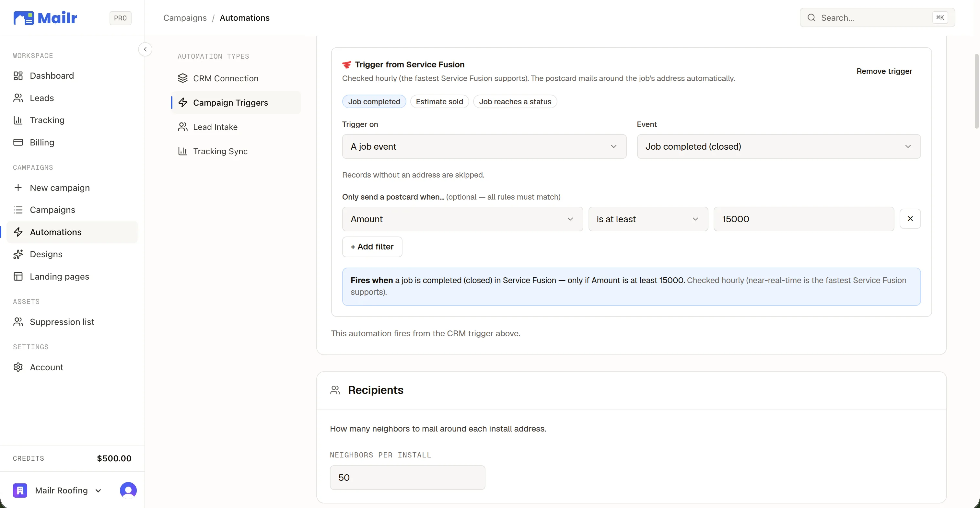Click the ⌘K shortcut hint
This screenshot has height=508, width=980.
click(x=940, y=17)
